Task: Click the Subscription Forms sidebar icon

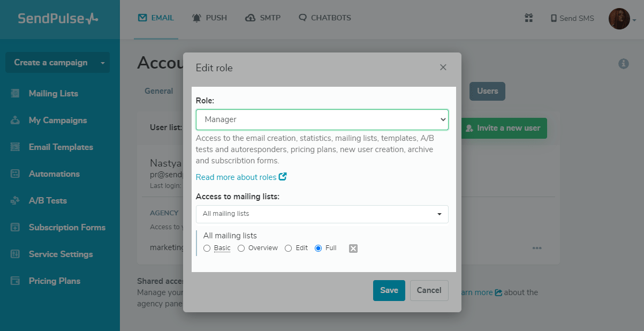Action: click(x=16, y=227)
